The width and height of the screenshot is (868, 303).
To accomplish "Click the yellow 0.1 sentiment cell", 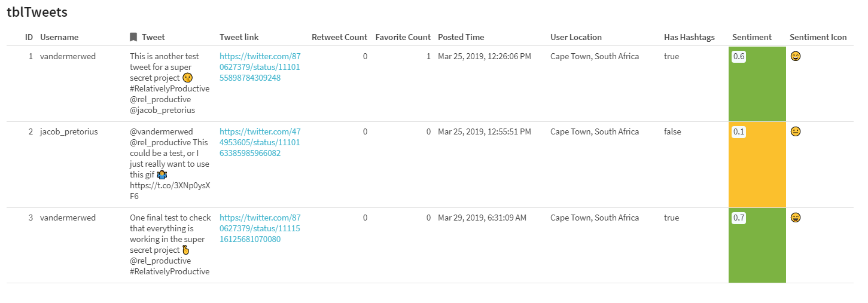I will click(757, 164).
